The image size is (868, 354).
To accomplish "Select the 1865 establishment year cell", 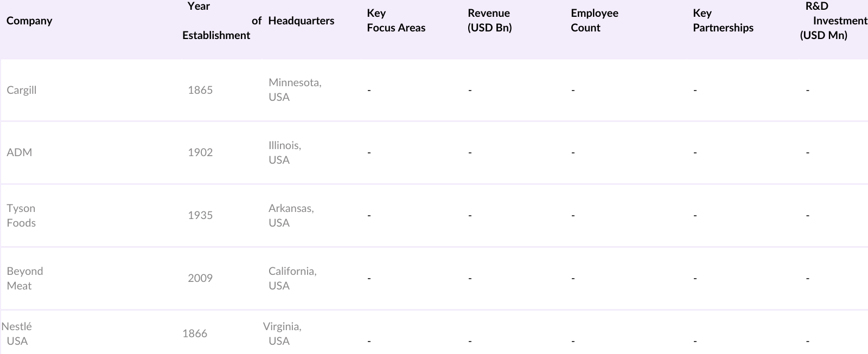I will [x=200, y=91].
